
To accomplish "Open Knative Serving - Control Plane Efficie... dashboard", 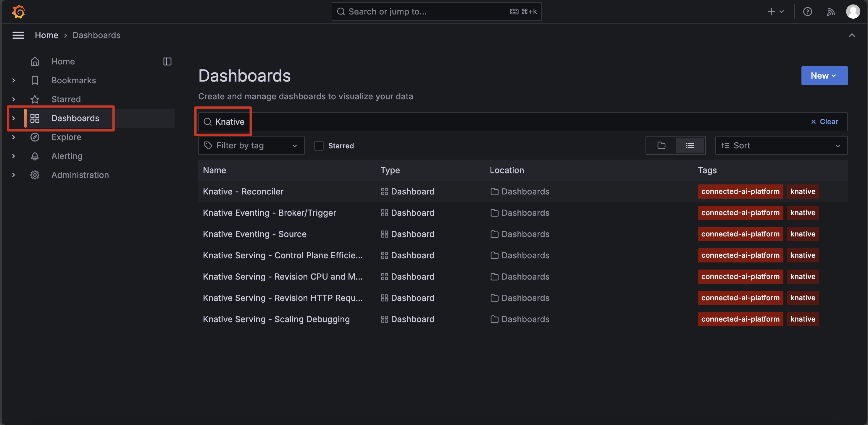I will [x=282, y=255].
